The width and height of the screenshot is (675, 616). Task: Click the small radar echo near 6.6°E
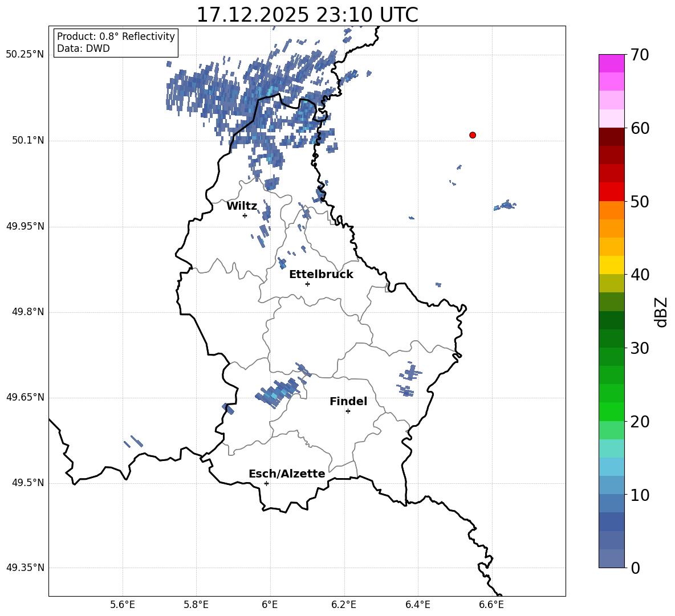[x=505, y=205]
